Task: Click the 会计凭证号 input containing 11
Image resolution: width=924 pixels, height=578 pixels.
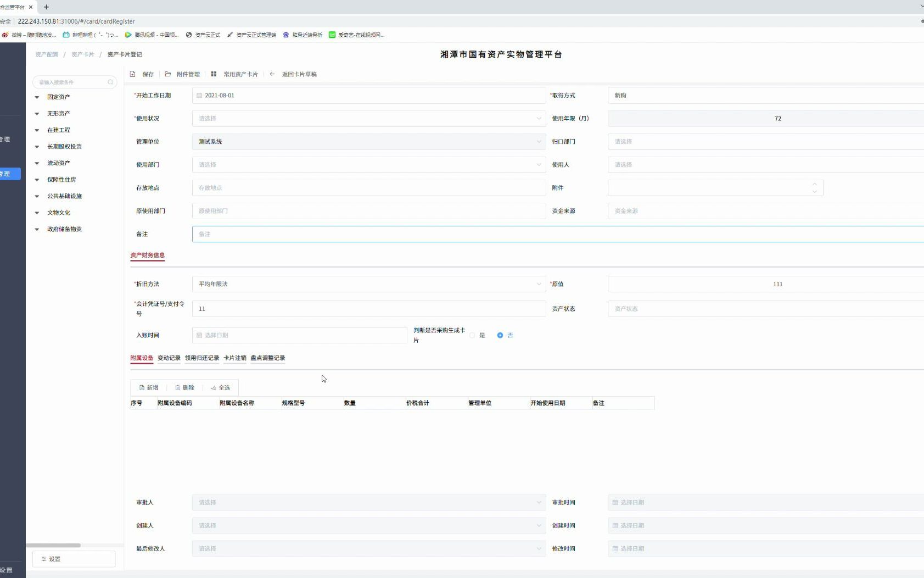Action: coord(369,309)
